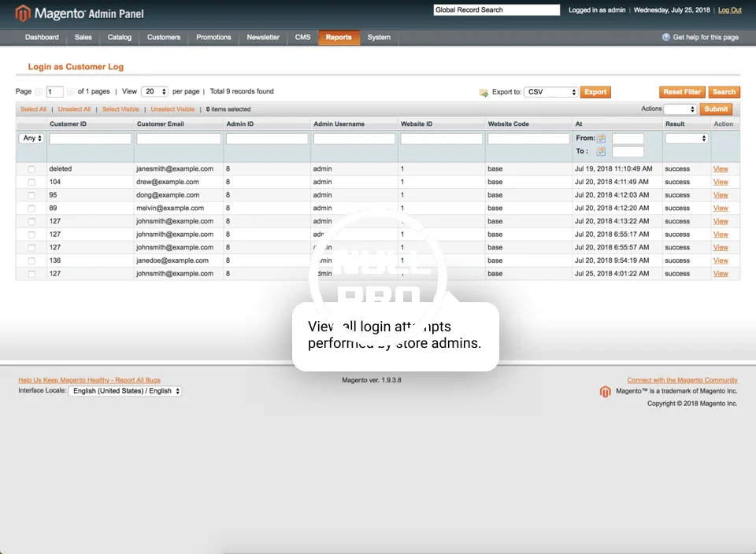Click the export file icon beside 'Export to'

(x=484, y=92)
